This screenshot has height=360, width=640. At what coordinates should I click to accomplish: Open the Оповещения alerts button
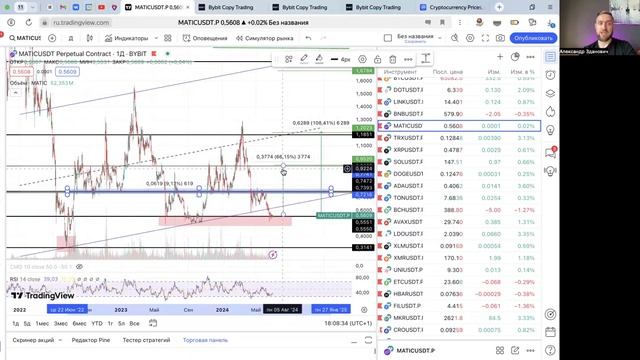click(205, 38)
